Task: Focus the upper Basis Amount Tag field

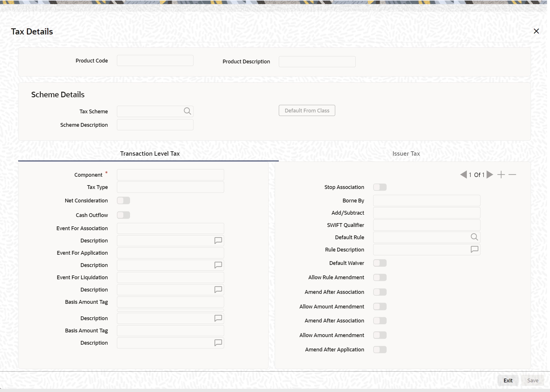Action: coord(170,302)
